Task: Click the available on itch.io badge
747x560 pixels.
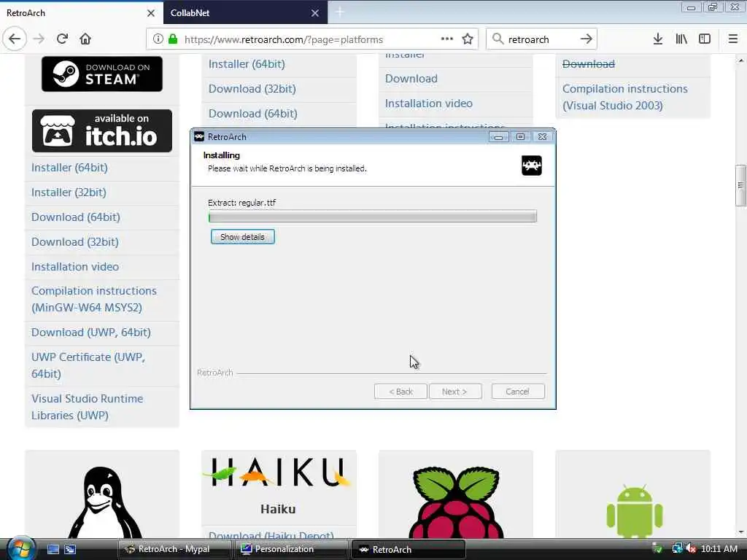Action: [102, 131]
